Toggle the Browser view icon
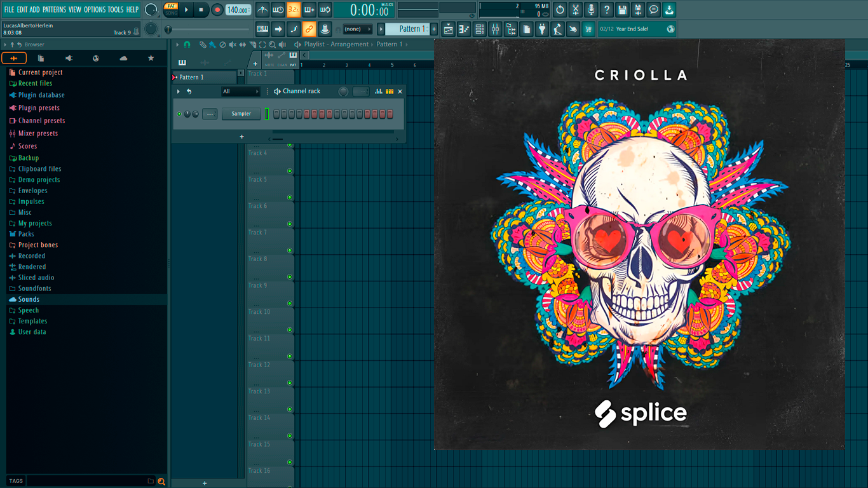This screenshot has width=868, height=488. pyautogui.click(x=511, y=29)
